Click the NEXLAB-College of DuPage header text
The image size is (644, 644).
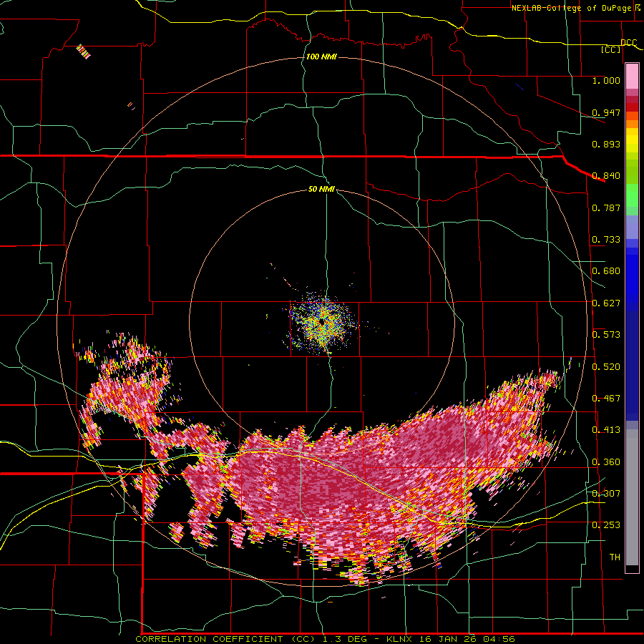[576, 8]
